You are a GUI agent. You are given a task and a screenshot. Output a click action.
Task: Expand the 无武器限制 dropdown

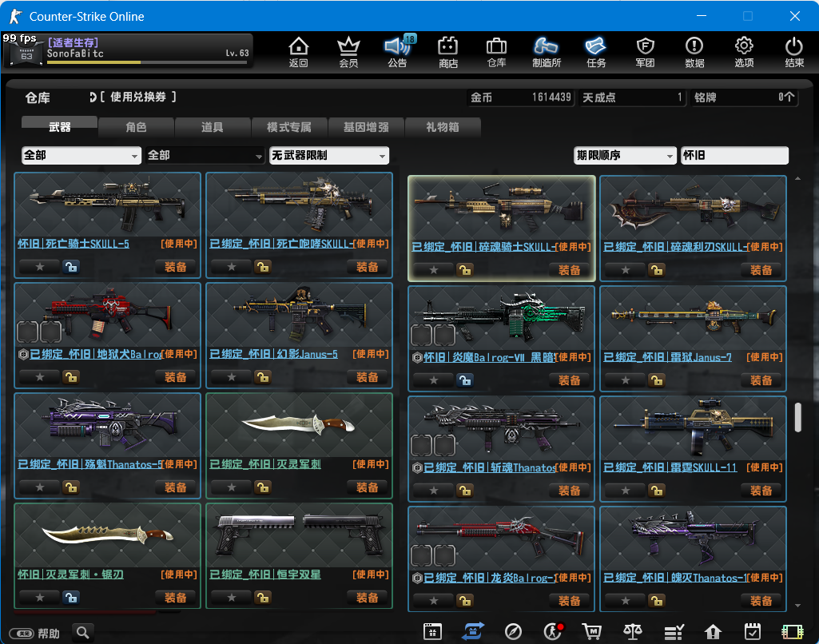[329, 155]
